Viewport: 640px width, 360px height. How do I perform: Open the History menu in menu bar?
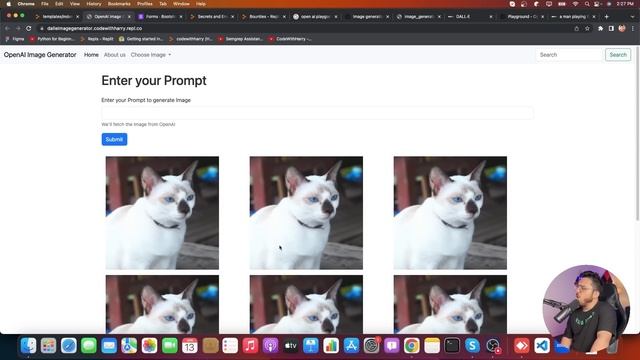tap(93, 4)
